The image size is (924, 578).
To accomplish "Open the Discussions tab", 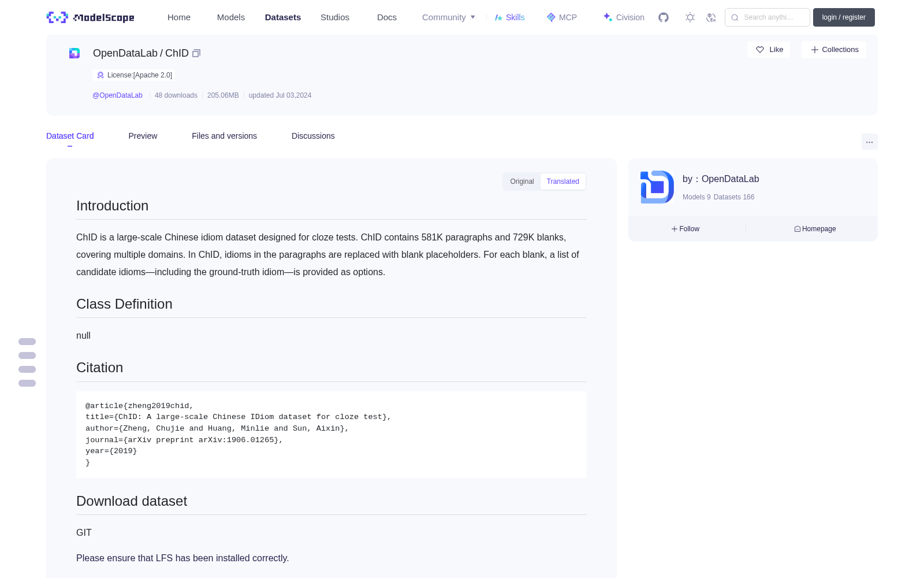I will click(x=313, y=136).
